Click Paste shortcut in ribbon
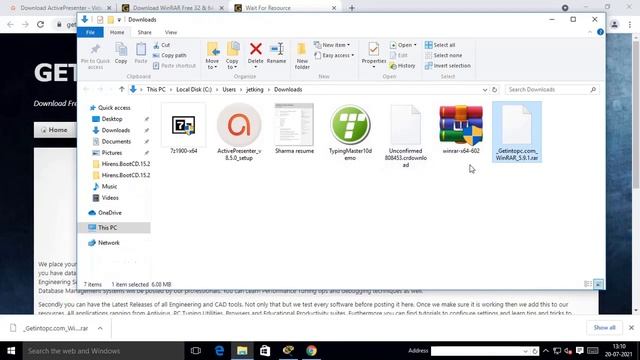Screen dimensions: 640x360 [x=174, y=65]
